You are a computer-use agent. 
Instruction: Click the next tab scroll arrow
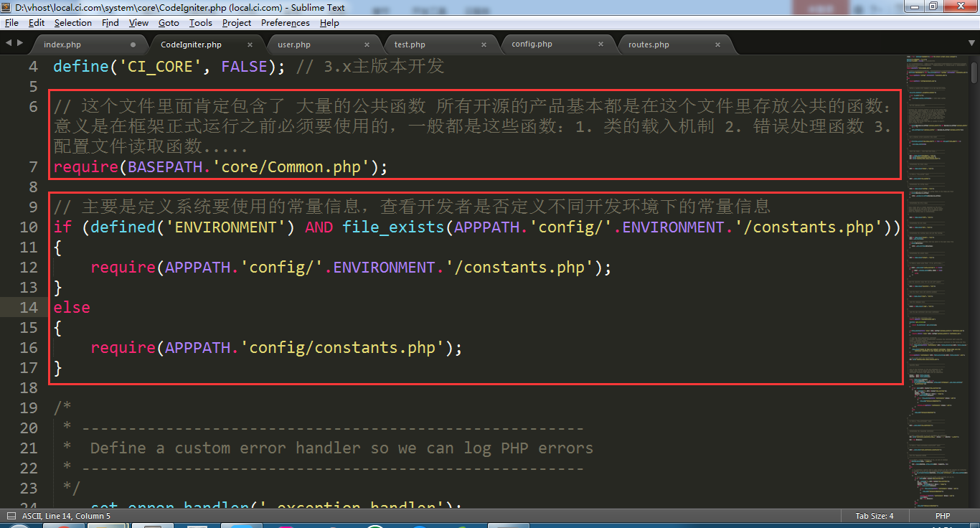19,43
